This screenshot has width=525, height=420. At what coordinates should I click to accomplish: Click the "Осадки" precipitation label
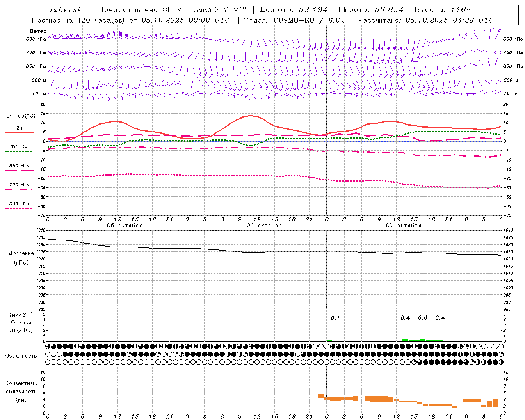pos(21,322)
